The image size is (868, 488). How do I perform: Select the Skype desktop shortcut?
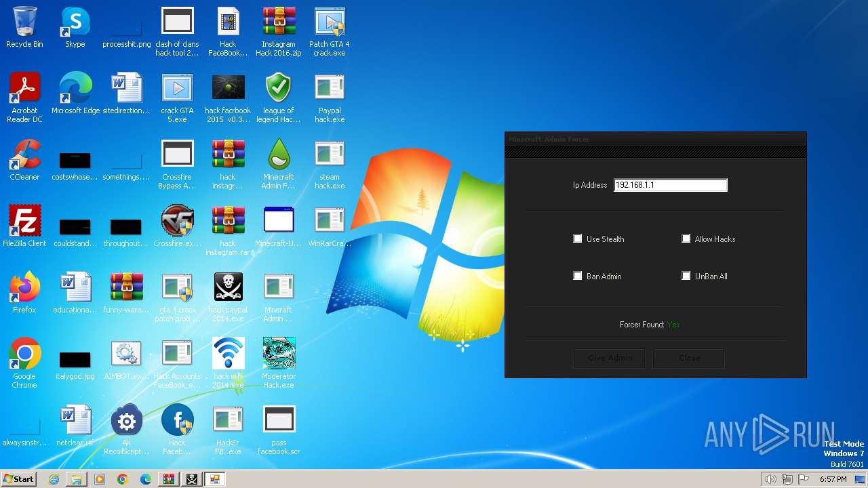click(x=75, y=27)
